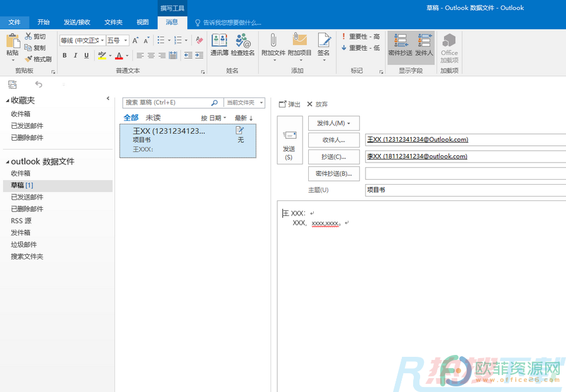Decrease the indent level
566x392 pixels.
[188, 55]
